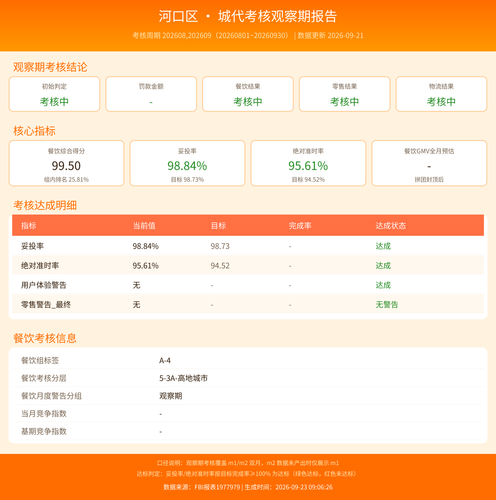Click the 当月竞争指数 field label
Screen dimensions: 496x500
[x=44, y=414]
